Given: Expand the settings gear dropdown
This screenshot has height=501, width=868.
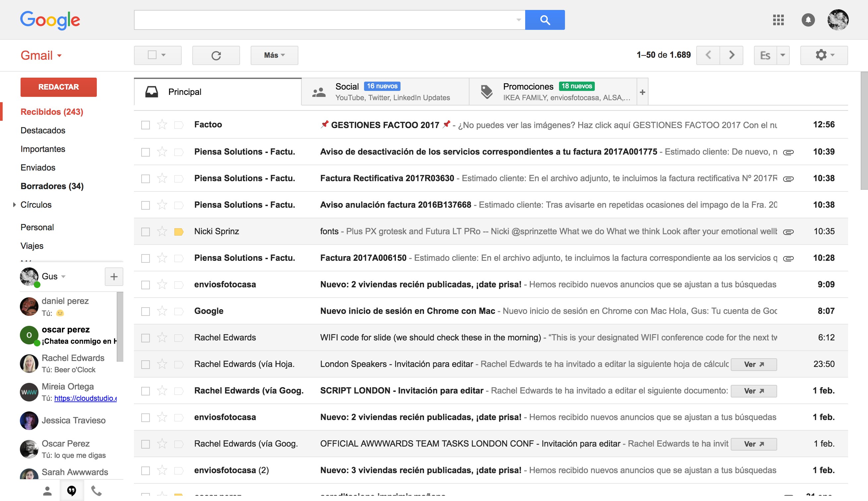Looking at the screenshot, I should (824, 55).
